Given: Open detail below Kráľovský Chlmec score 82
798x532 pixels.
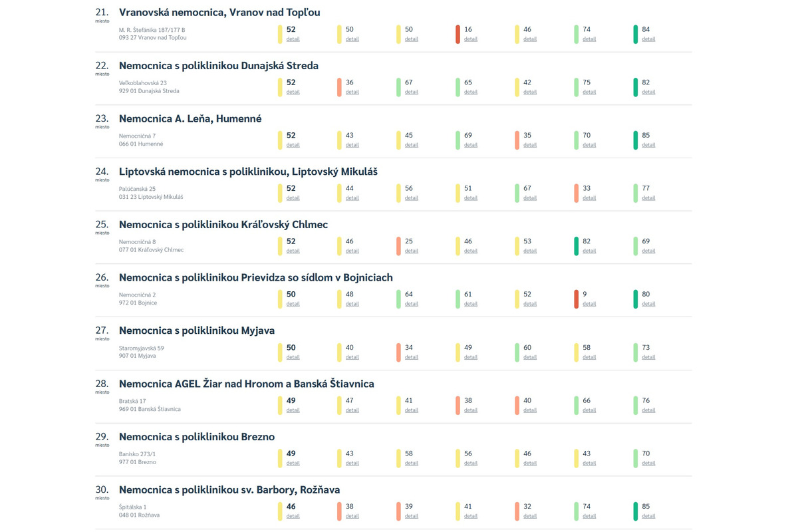Looking at the screenshot, I should coord(589,251).
